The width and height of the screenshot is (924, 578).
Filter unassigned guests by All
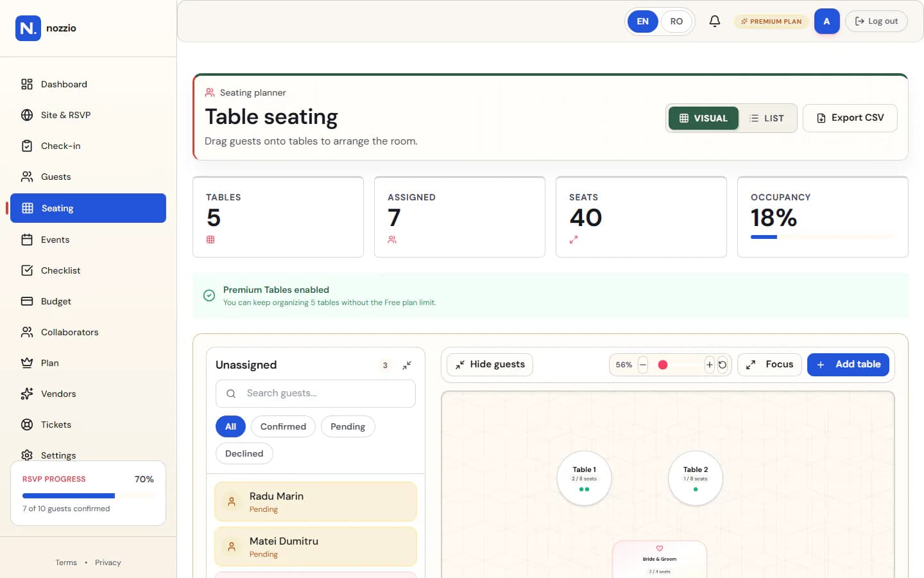coord(230,426)
